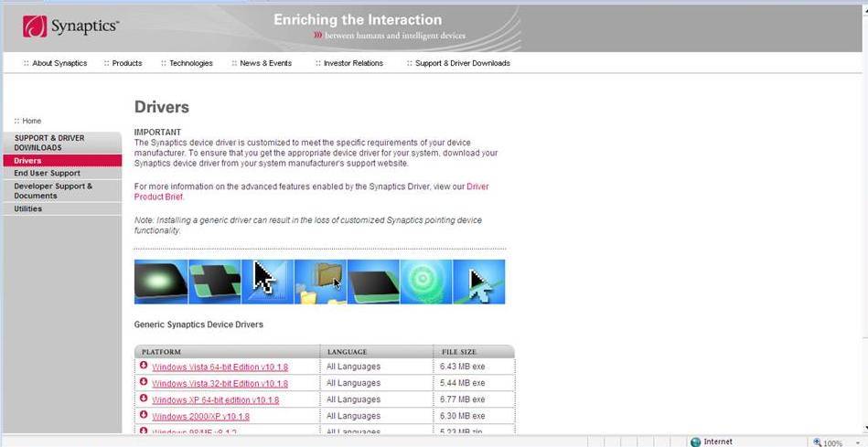Download Windows 2000/XP v10.1.8 driver
This screenshot has width=868, height=447.
[x=200, y=417]
